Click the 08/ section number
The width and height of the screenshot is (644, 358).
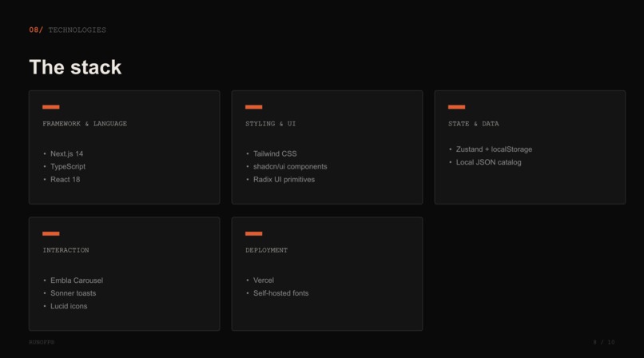tap(36, 30)
